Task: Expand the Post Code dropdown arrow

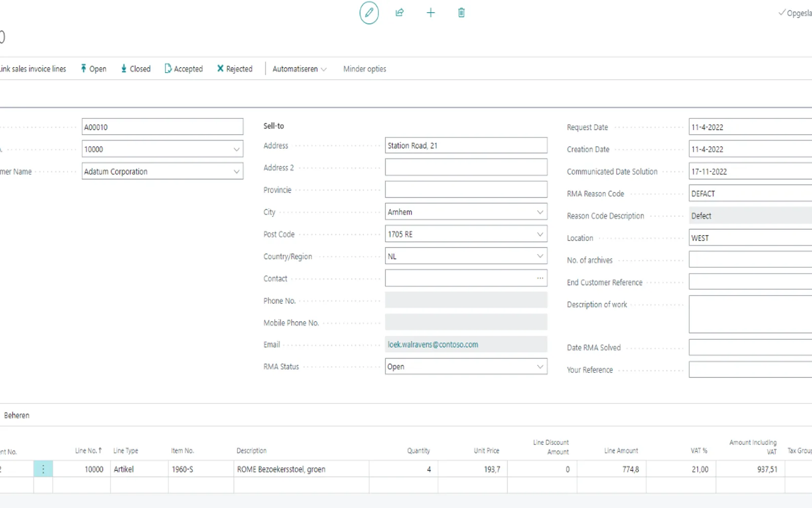Action: click(540, 234)
